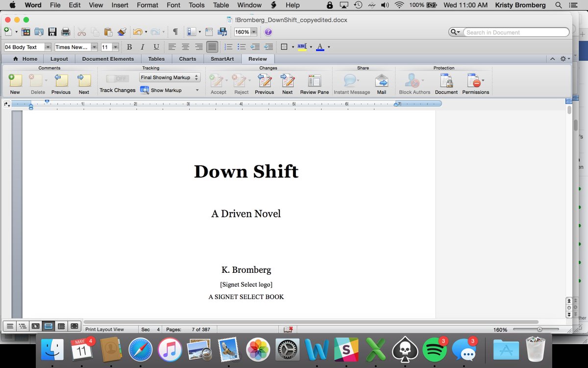Viewport: 588px width, 368px height.
Task: Open Word Help purple question icon
Action: point(268,32)
